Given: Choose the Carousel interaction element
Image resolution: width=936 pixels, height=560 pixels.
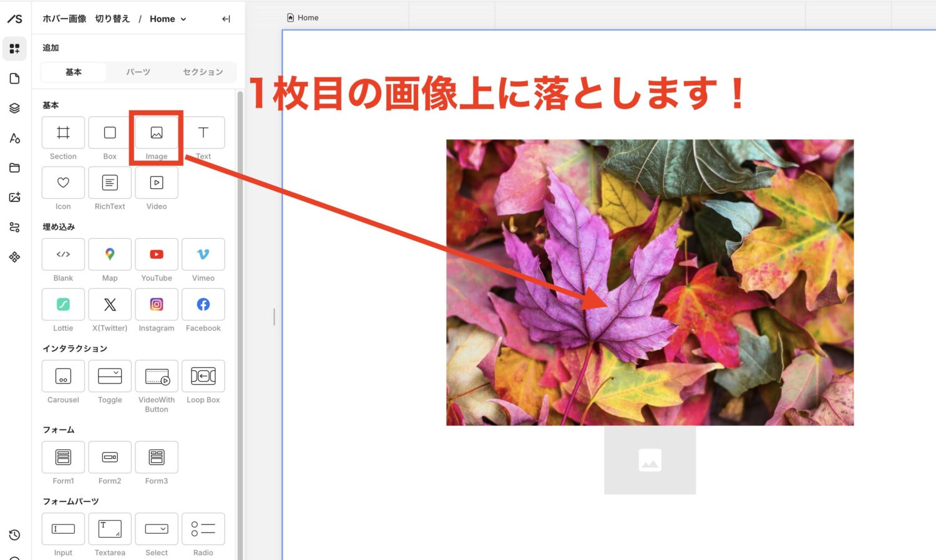Looking at the screenshot, I should pos(63,376).
